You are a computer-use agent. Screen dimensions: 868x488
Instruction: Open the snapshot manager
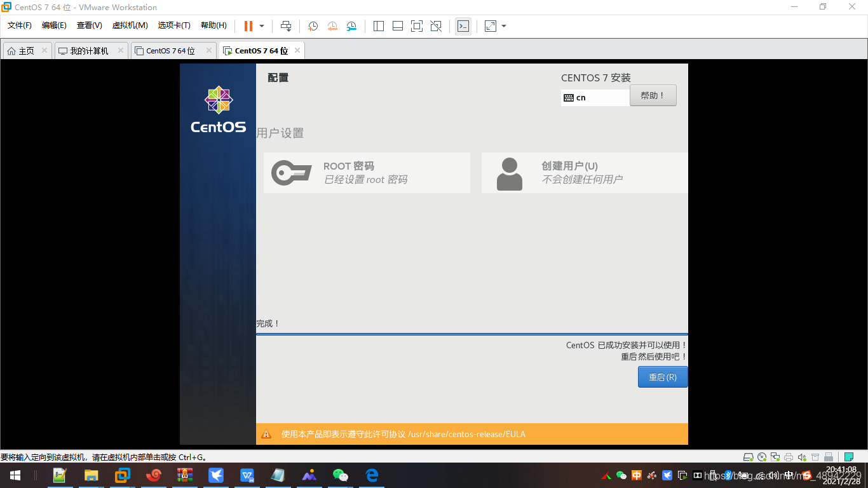[351, 26]
